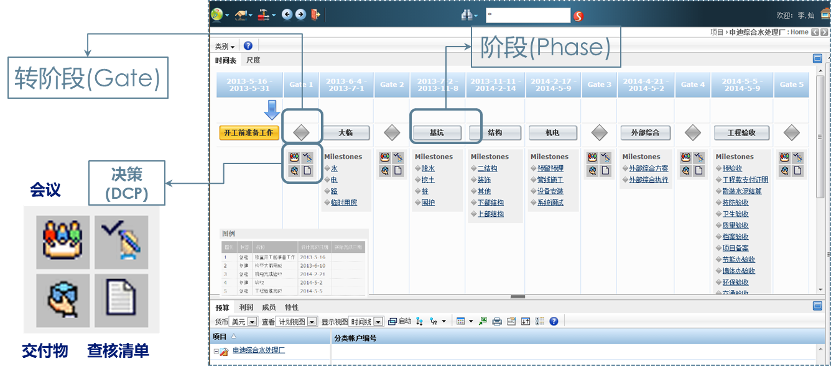Open the 类别 dropdown
Screen dimensions: 832x370
click(x=225, y=46)
